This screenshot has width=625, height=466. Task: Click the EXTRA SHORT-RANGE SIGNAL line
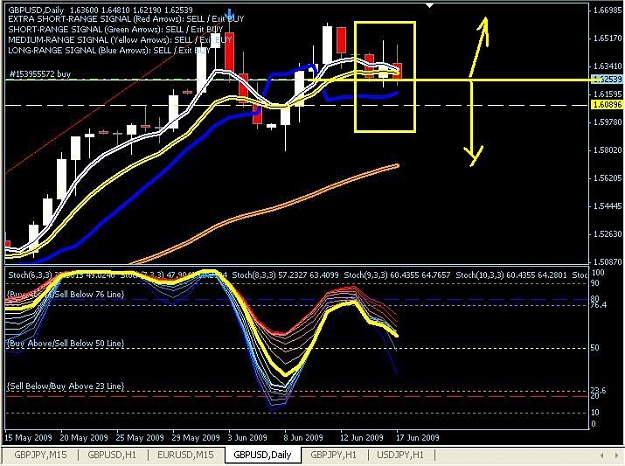(126, 19)
